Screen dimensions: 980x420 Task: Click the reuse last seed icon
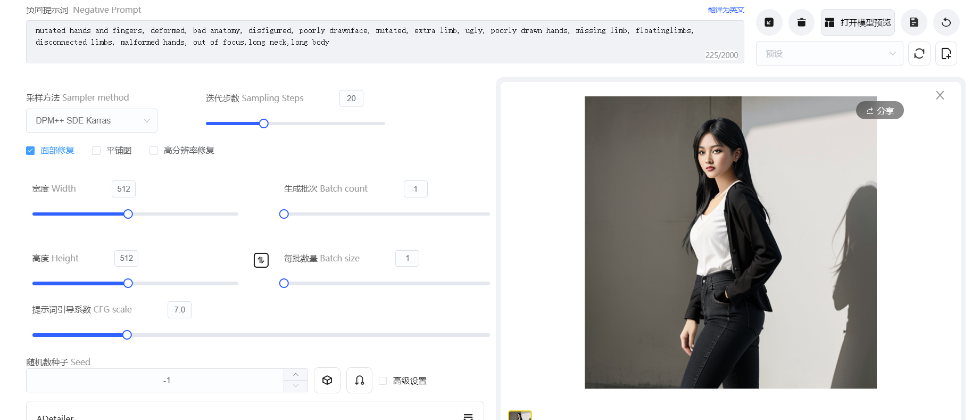click(360, 380)
